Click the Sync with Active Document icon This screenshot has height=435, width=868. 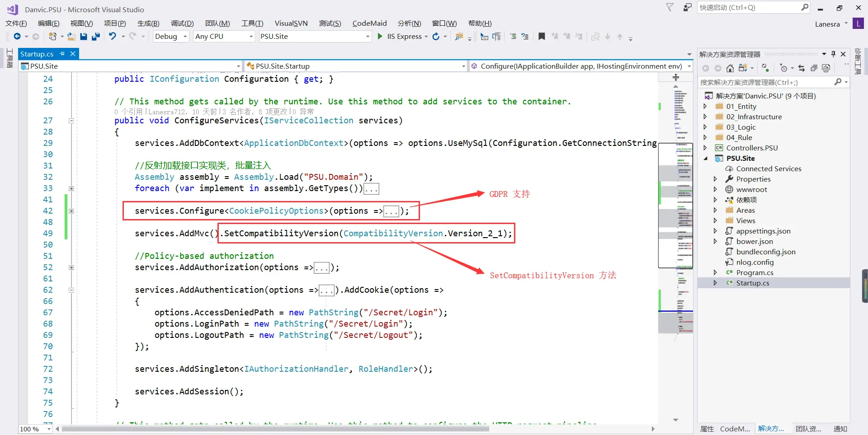[802, 68]
